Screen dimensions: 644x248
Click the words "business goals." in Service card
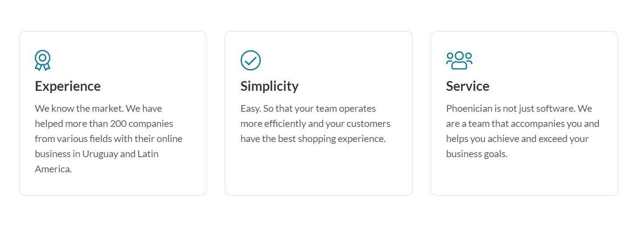click(x=477, y=154)
